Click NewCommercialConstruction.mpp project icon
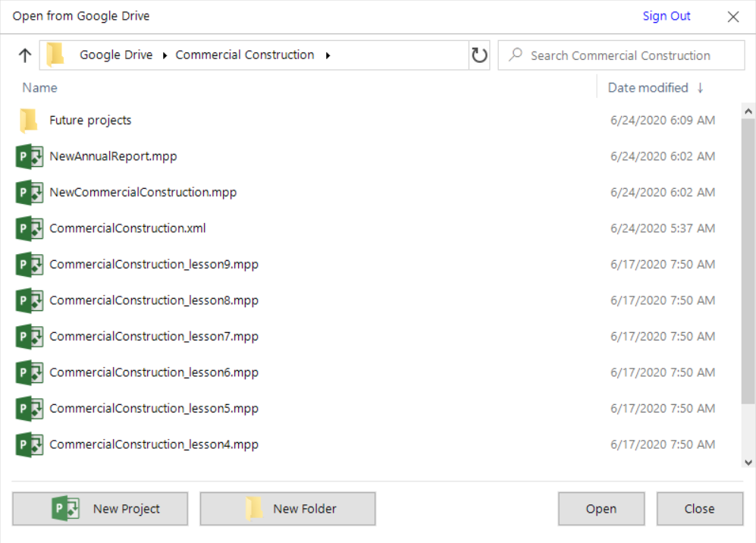This screenshot has width=756, height=543. coord(30,193)
